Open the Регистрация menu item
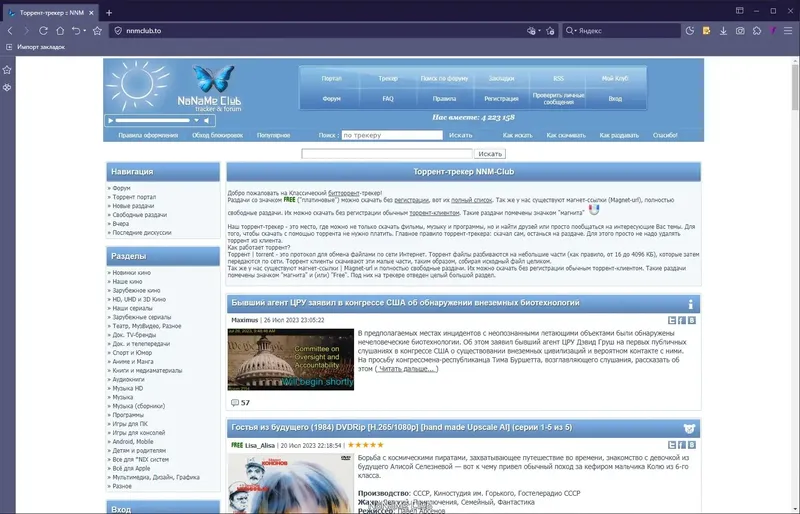The height and width of the screenshot is (514, 800). click(x=502, y=99)
